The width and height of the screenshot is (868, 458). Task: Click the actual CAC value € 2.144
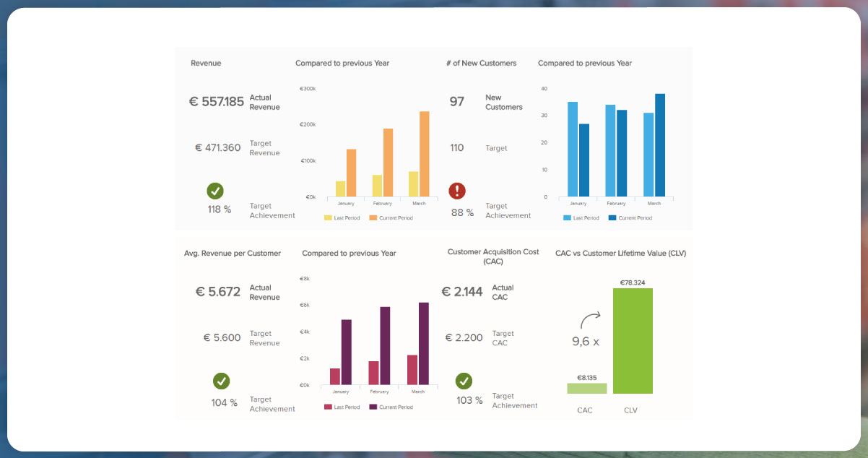(x=462, y=292)
